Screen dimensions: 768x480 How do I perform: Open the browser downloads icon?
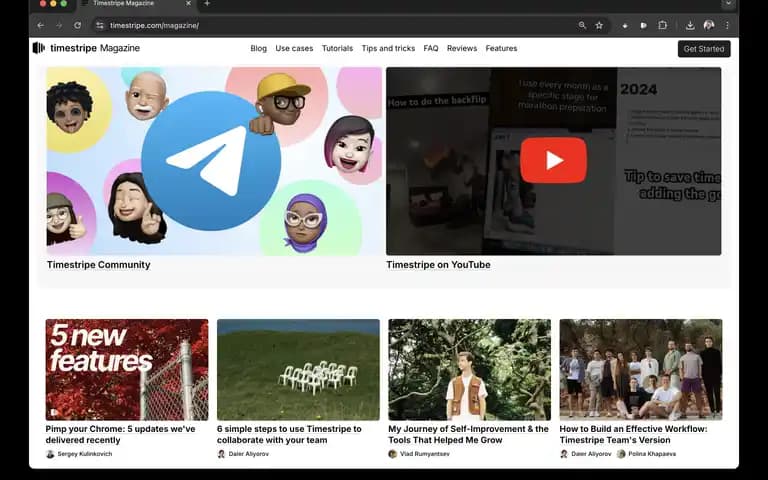(x=690, y=25)
